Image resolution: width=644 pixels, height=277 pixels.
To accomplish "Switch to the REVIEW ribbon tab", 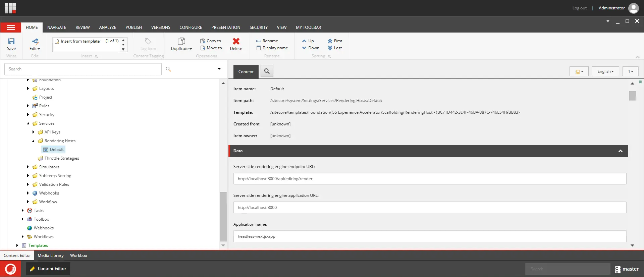I will tap(83, 27).
